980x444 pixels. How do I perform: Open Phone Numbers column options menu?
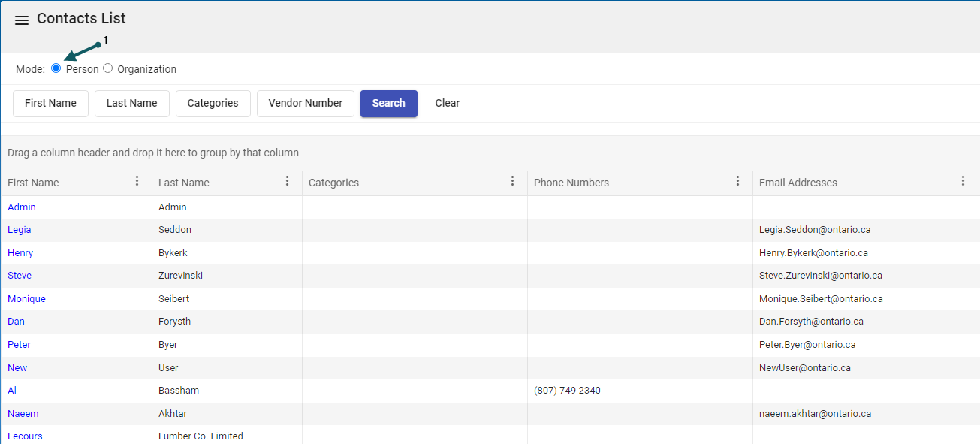tap(737, 181)
